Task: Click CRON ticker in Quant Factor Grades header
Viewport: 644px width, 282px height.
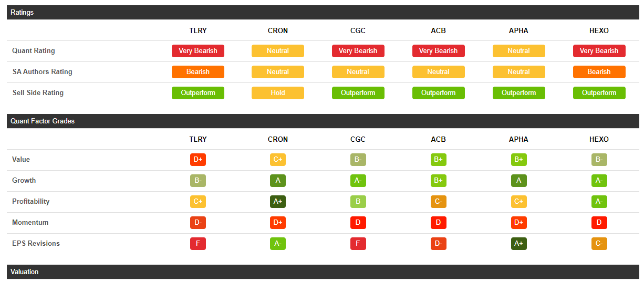Action: pos(277,139)
